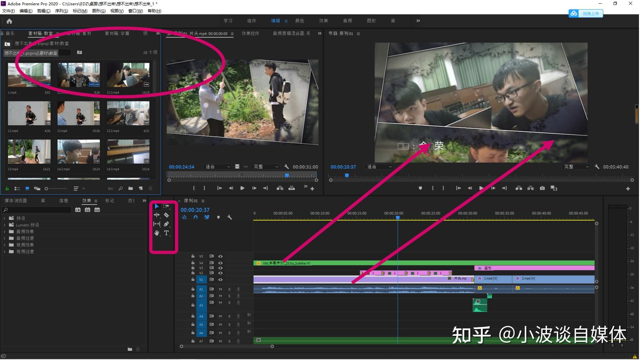Select the Hand tool

click(x=157, y=234)
